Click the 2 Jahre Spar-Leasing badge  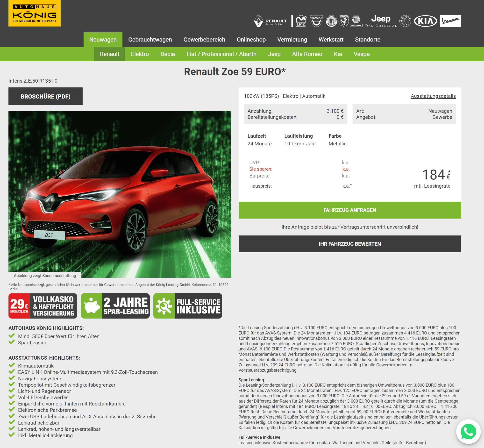click(x=115, y=306)
